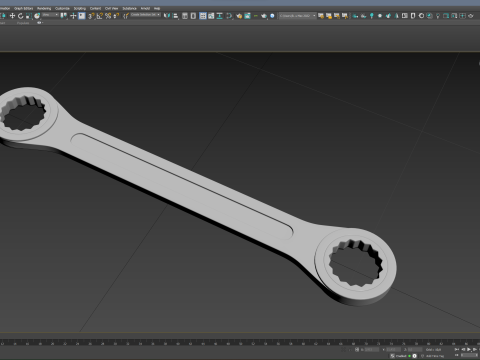Click the eye-shaped icon at toolbar end
Image resolution: width=480 pixels, height=360 pixels.
coord(470,16)
